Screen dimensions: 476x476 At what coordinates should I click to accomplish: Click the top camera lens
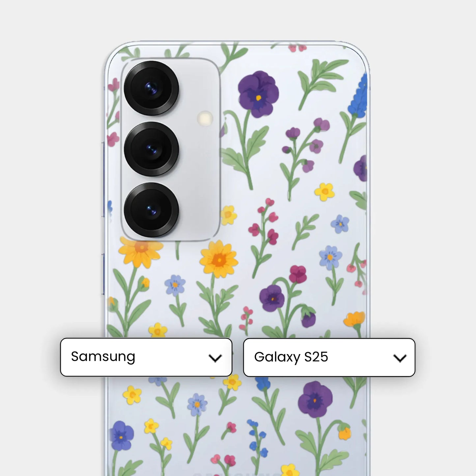151,88
